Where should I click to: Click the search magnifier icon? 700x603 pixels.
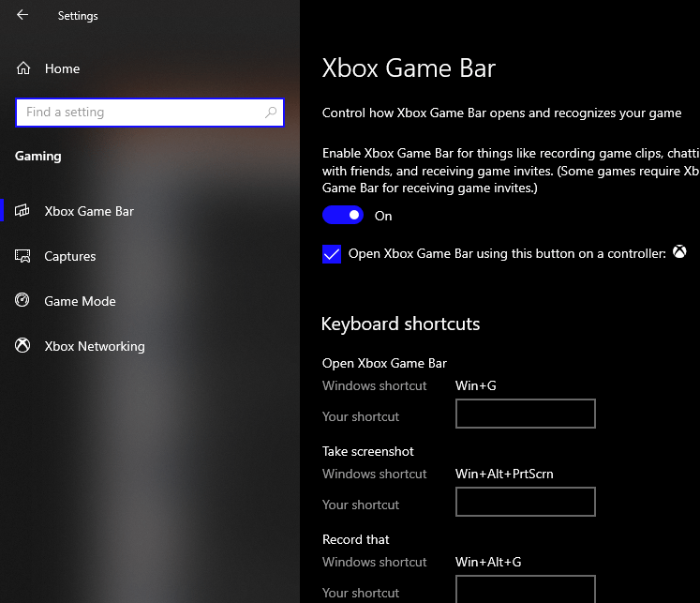click(271, 113)
